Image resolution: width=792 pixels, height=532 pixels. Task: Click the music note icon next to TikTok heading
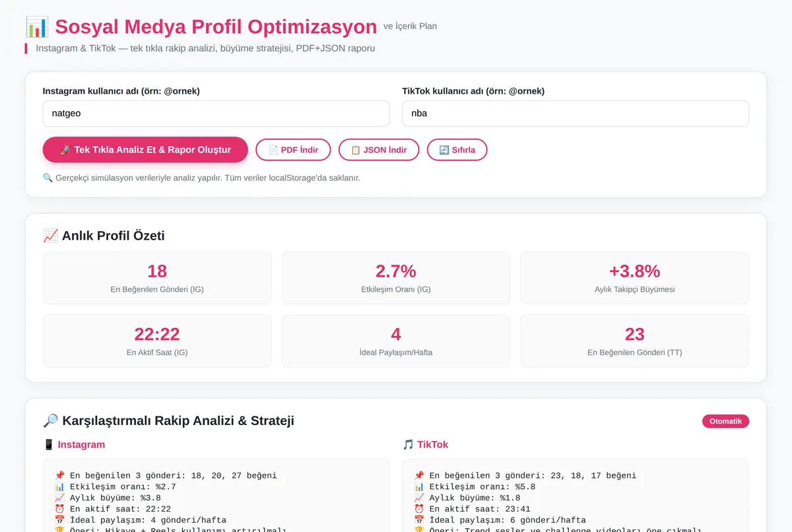pos(408,445)
